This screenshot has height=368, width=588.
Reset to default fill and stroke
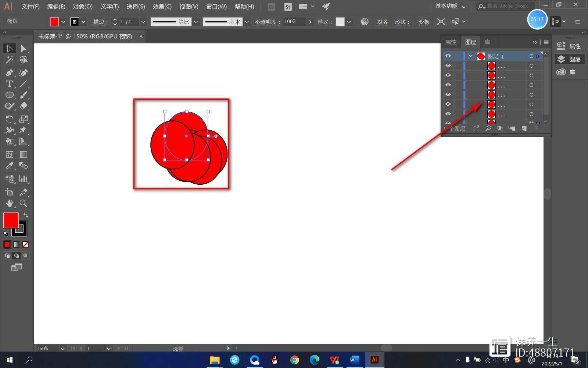pos(6,233)
